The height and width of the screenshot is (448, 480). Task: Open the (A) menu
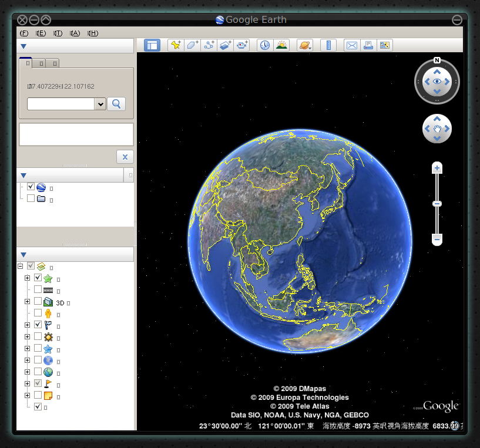pyautogui.click(x=75, y=33)
